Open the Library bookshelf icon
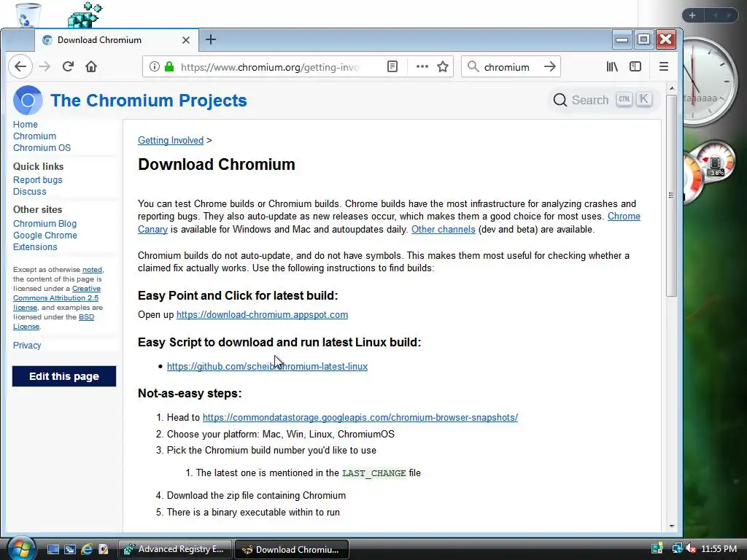747x560 pixels. [612, 66]
